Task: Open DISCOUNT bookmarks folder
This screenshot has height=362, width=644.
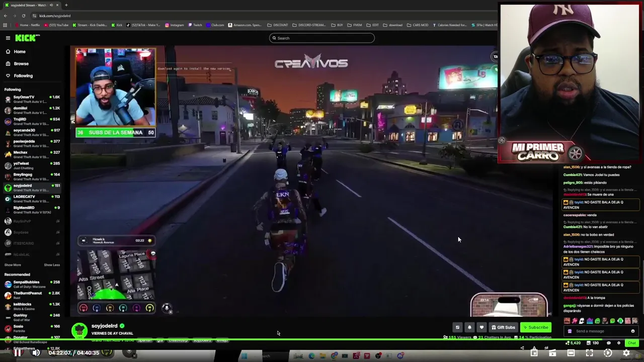Action: point(278,25)
